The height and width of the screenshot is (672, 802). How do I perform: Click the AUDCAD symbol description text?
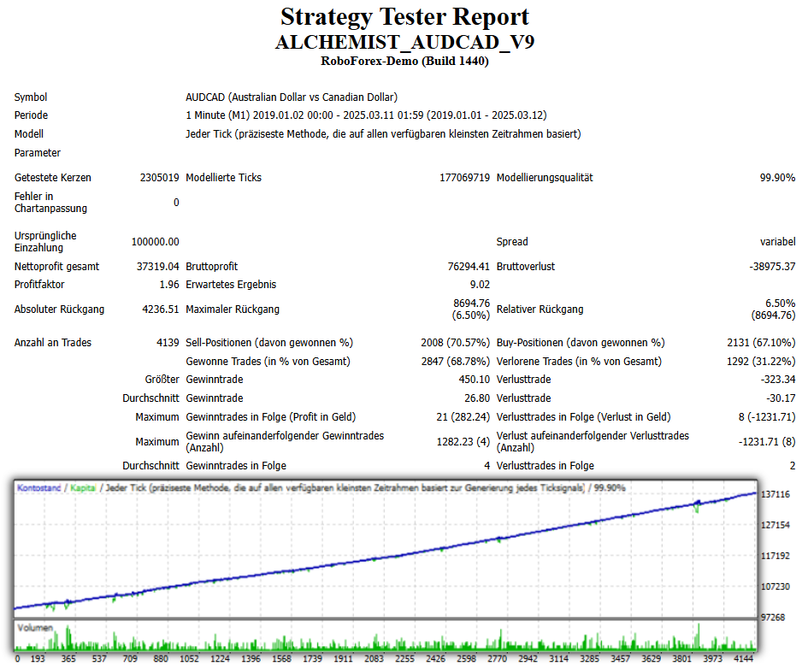point(292,97)
